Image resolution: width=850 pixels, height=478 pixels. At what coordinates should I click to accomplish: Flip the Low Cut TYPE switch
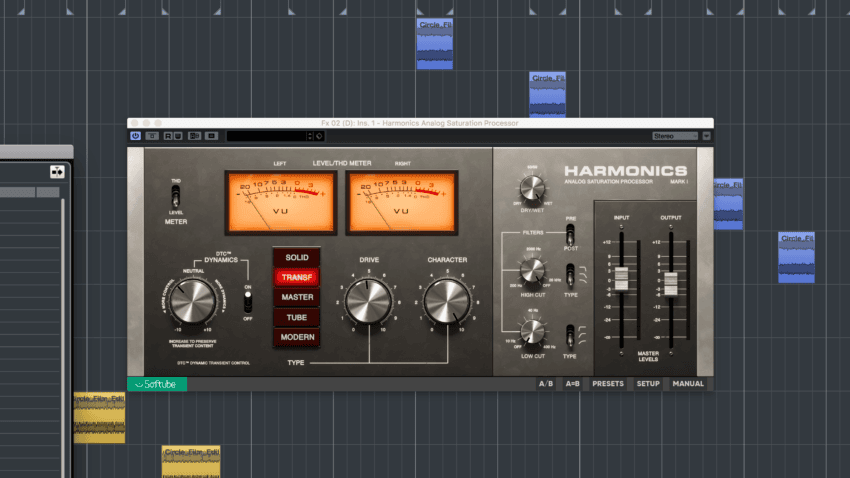(x=570, y=337)
